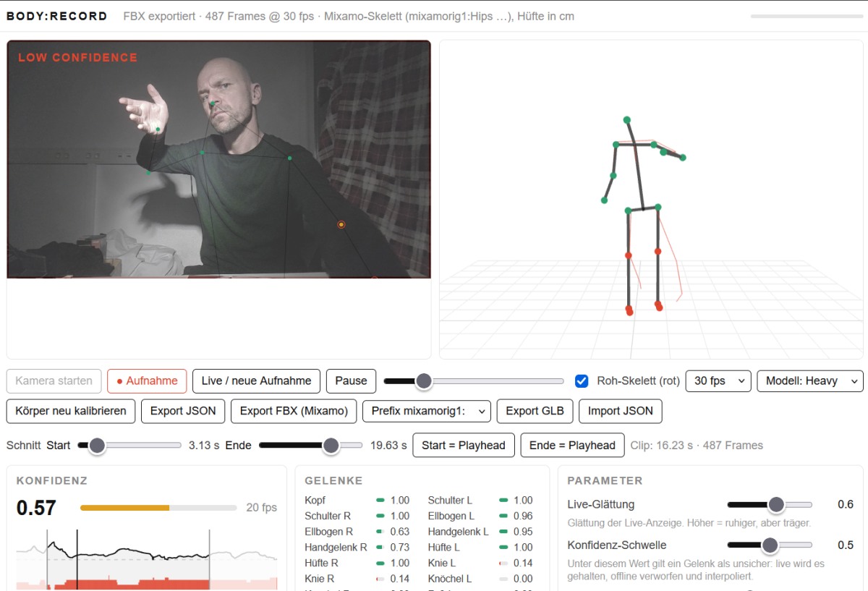This screenshot has height=591, width=868.
Task: Start recording with the Aufnahme button
Action: click(147, 380)
